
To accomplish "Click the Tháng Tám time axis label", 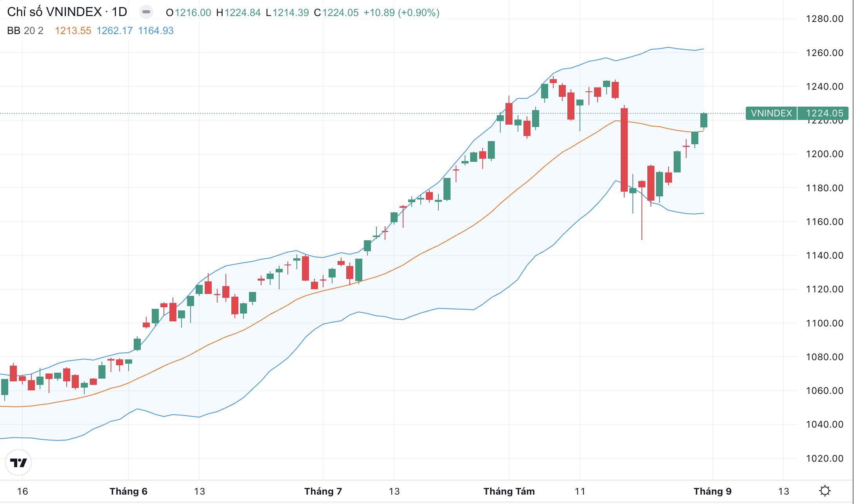I will tap(509, 491).
